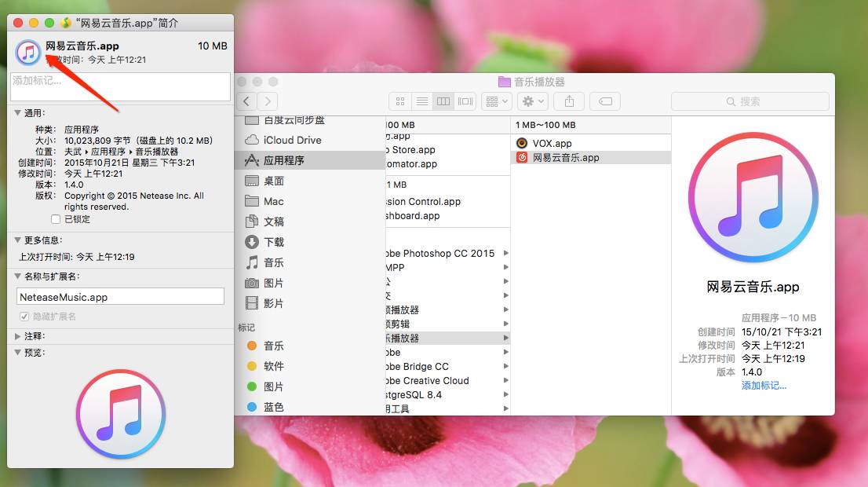Open 下载 (Downloads) in the sidebar
Viewport: 868px width, 487px height.
(274, 242)
